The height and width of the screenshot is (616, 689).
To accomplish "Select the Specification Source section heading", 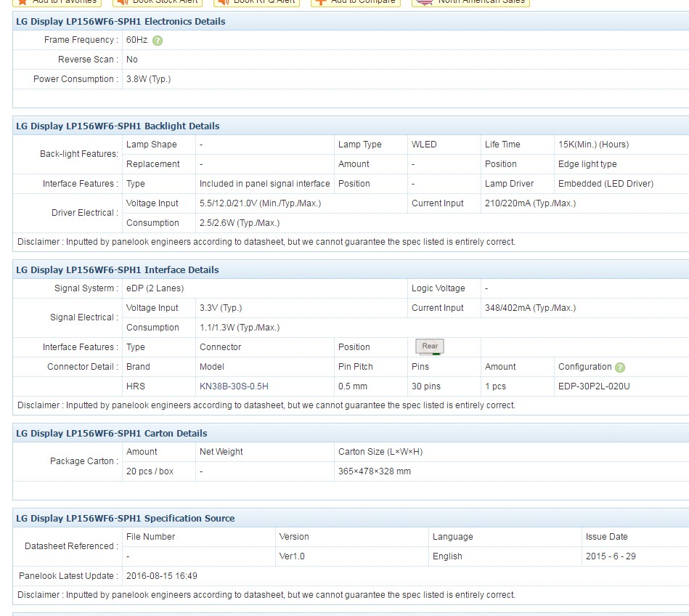I will pos(125,519).
